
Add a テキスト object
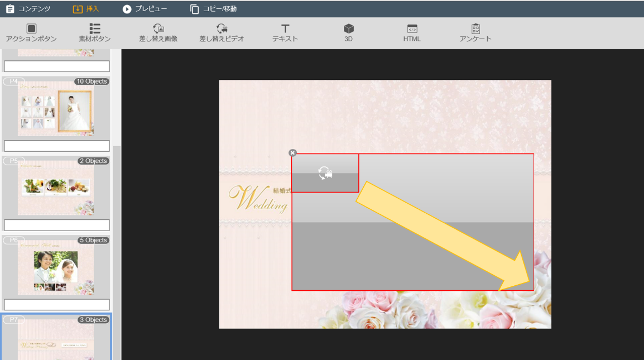[285, 29]
